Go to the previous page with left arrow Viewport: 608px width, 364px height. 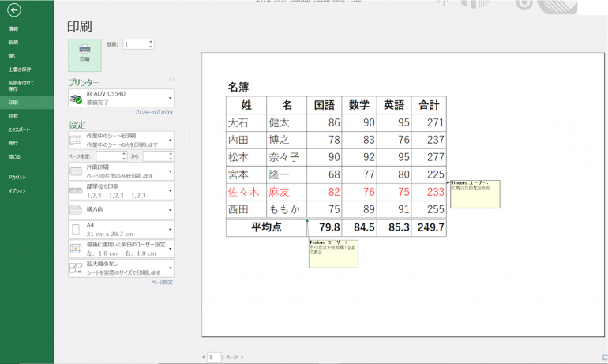202,358
